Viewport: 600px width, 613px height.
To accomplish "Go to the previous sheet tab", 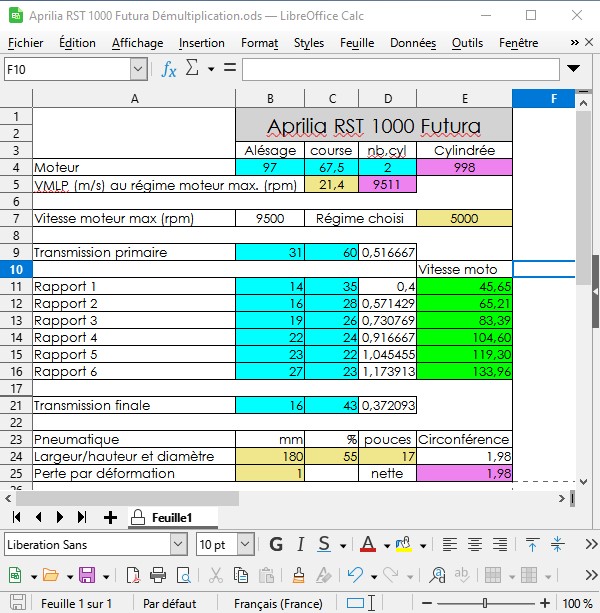I will click(38, 517).
